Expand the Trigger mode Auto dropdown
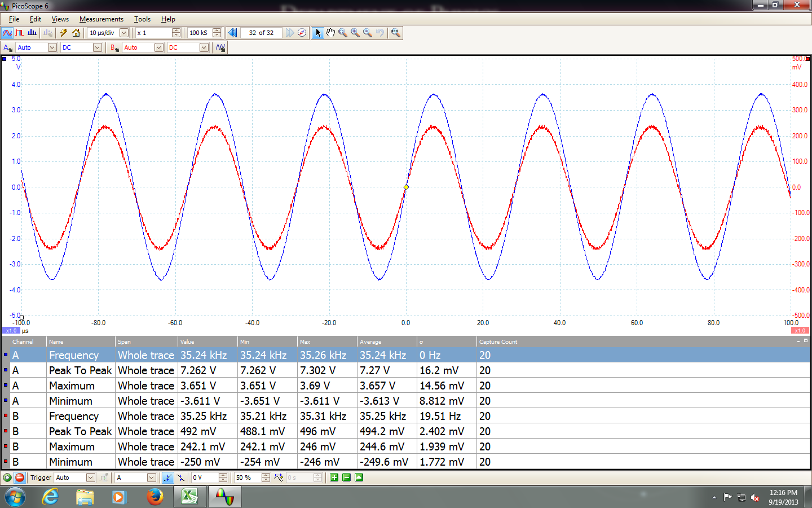 point(90,478)
